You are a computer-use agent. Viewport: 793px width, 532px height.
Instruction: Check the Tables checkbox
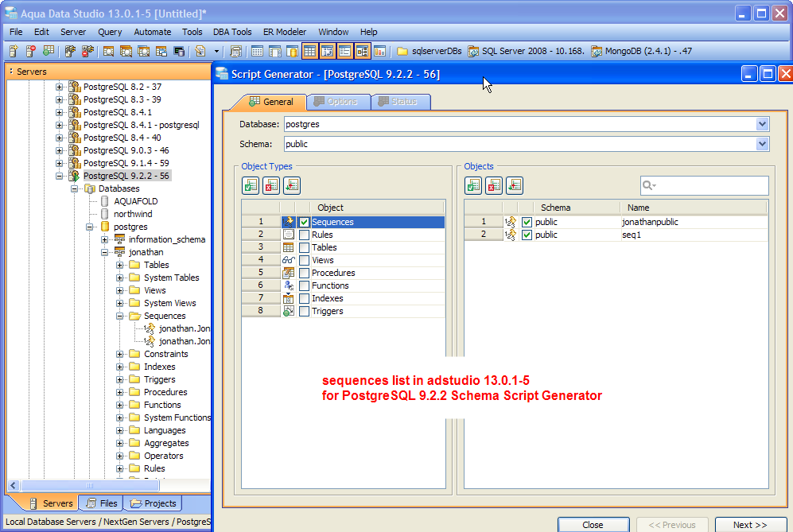click(304, 247)
